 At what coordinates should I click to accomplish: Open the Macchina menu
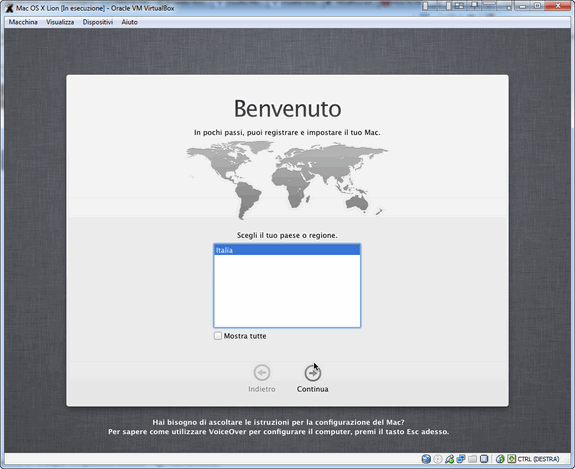(23, 22)
